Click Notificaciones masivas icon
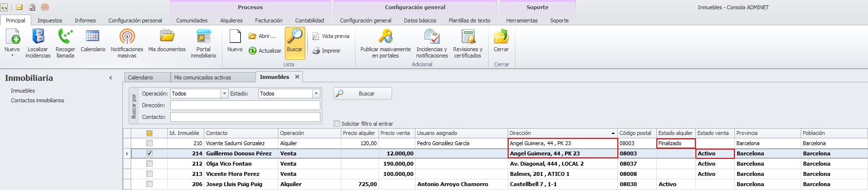Image resolution: width=868 pixels, height=190 pixels. pos(127,37)
